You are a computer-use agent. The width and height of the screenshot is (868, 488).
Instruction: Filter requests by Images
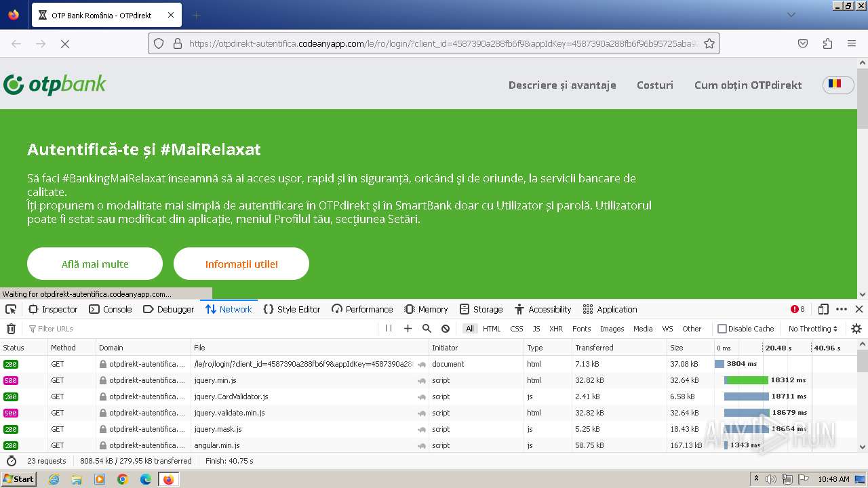pos(612,329)
